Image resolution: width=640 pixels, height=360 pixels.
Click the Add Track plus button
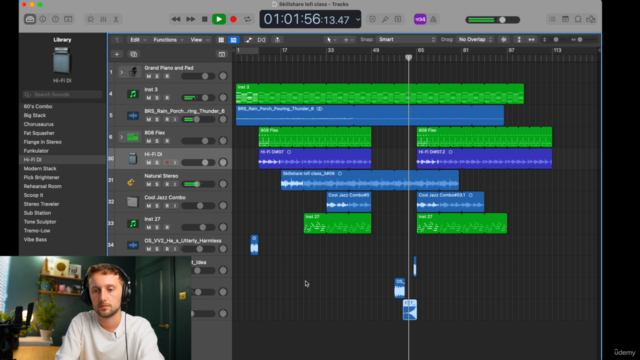coord(117,54)
